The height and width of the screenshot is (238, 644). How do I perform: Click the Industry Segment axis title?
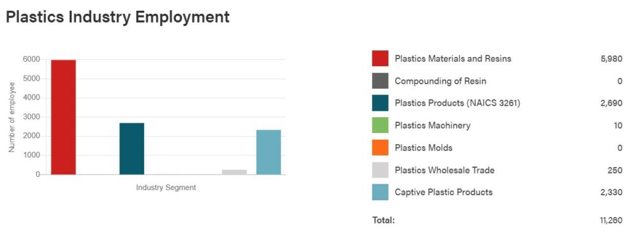point(166,188)
